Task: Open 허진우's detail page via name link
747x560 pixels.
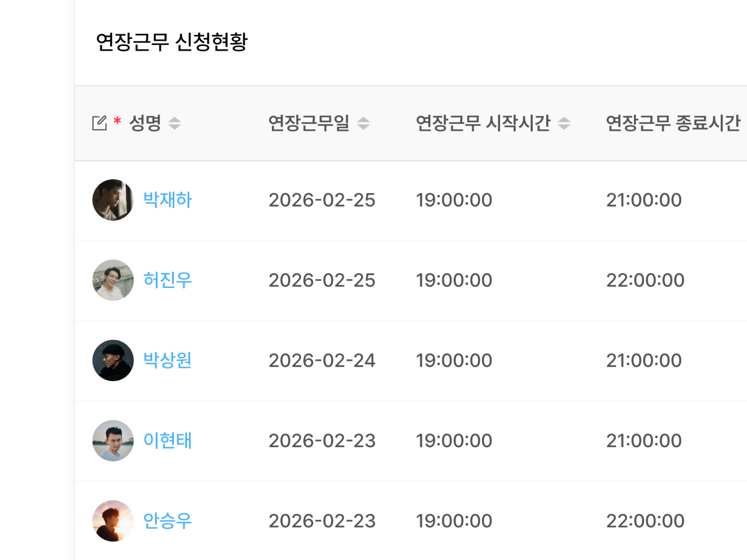Action: pos(167,280)
